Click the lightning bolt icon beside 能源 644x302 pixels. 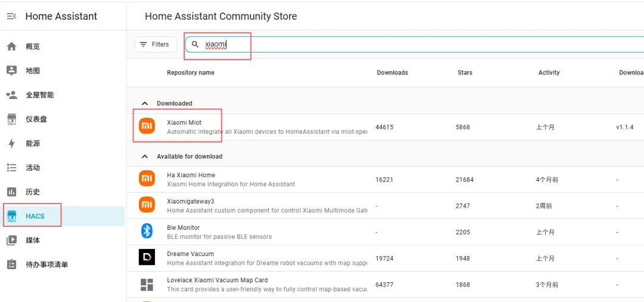[x=11, y=143]
